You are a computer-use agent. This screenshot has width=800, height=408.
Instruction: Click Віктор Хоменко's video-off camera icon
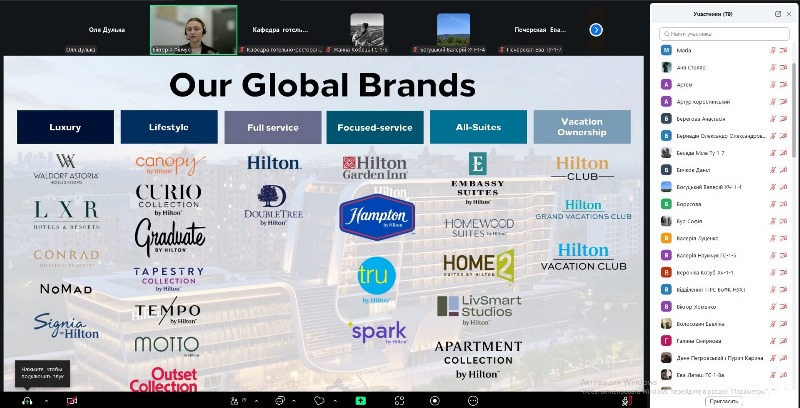click(x=784, y=307)
